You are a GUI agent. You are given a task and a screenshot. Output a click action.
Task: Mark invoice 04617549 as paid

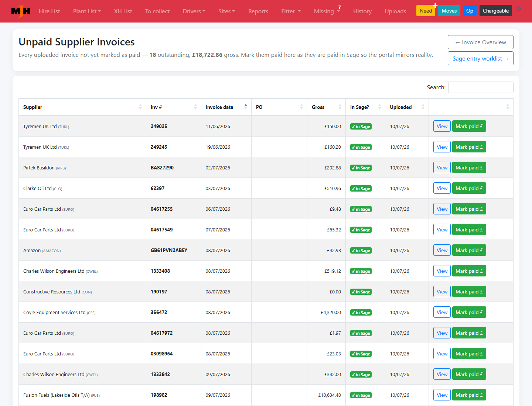point(469,230)
